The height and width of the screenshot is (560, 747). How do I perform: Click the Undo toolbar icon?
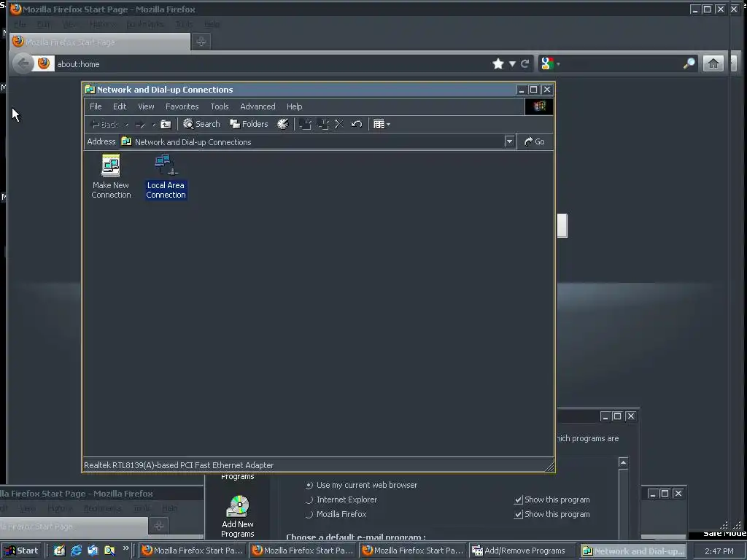coord(357,124)
